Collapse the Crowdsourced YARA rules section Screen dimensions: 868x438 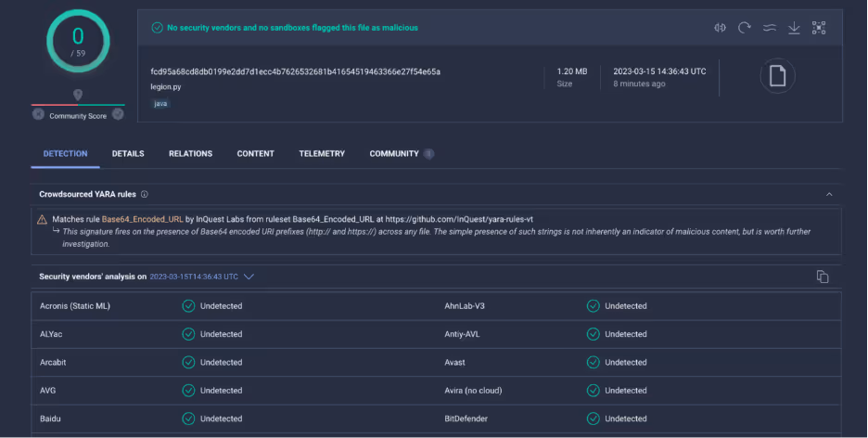(829, 194)
